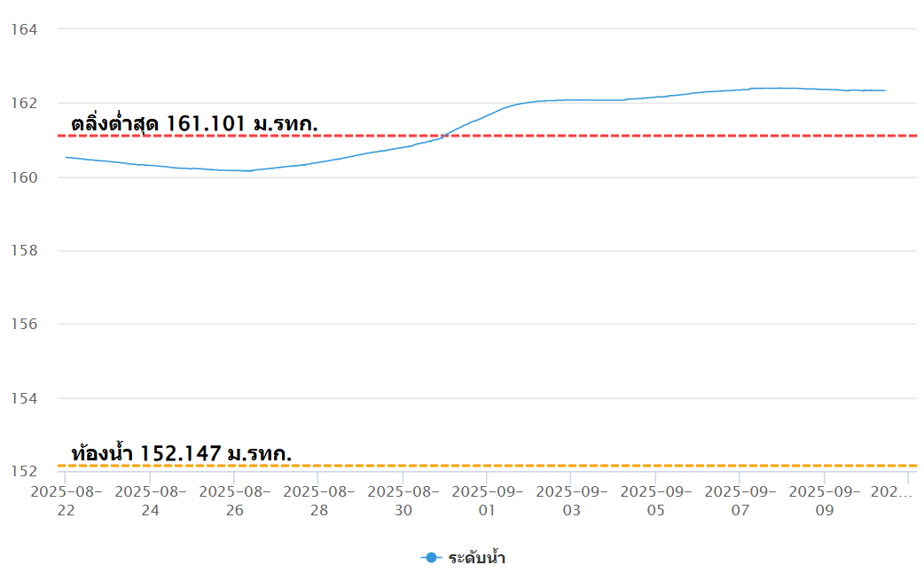The width and height of the screenshot is (924, 573).
Task: Select the 2025-09-01 x-axis date label
Action: coord(487,500)
